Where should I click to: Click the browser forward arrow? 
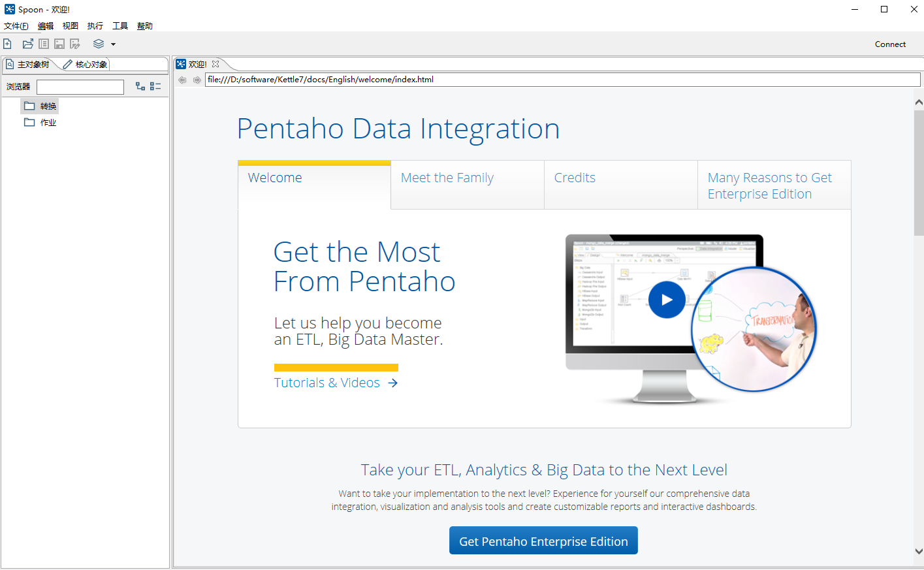pyautogui.click(x=197, y=80)
